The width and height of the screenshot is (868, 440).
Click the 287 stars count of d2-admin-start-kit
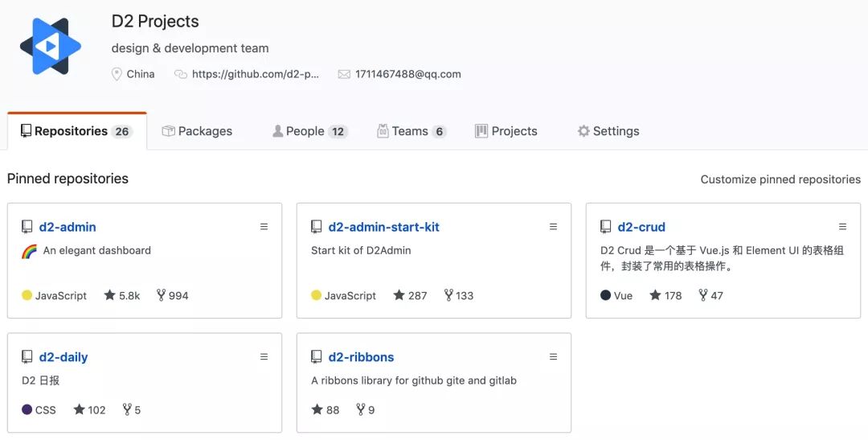410,295
